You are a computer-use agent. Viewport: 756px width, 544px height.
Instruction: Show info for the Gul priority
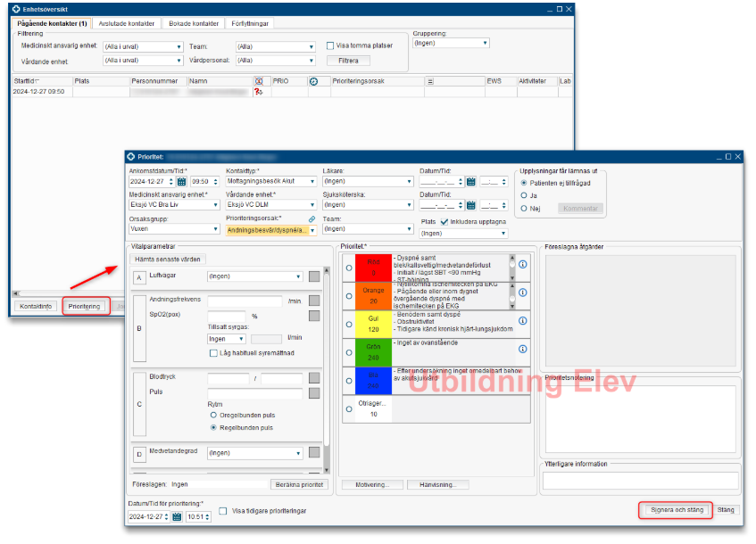coord(523,322)
